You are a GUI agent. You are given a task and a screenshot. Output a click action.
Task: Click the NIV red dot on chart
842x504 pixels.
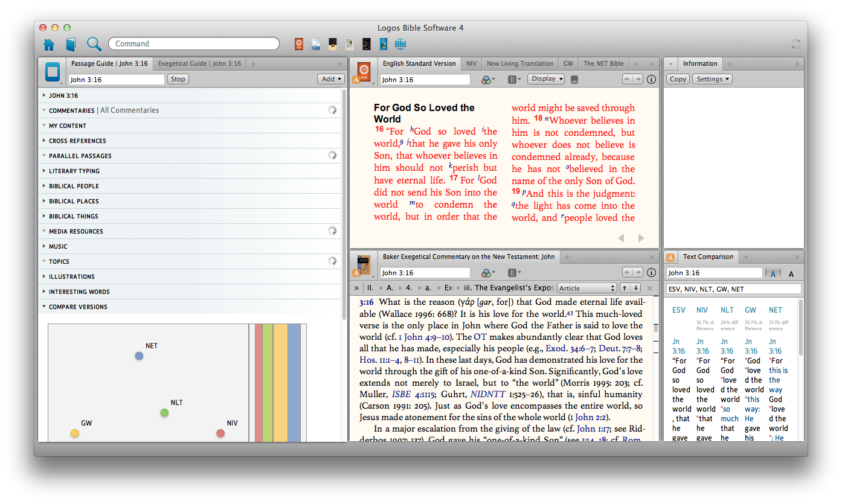[x=220, y=433]
